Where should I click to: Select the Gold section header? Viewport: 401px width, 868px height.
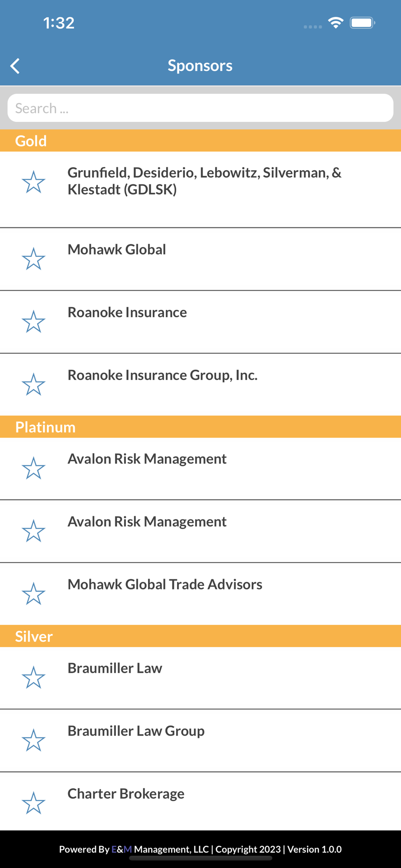pyautogui.click(x=200, y=141)
